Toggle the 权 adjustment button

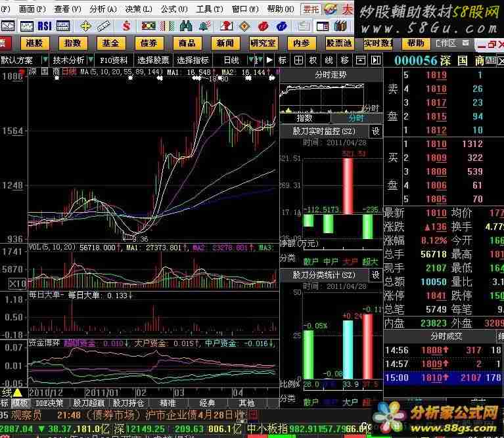313,60
